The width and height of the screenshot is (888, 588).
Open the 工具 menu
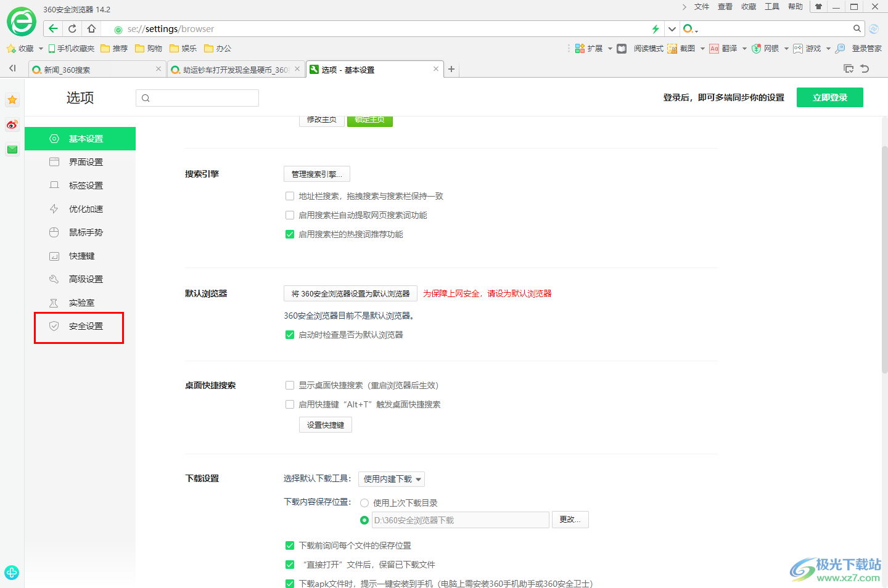[772, 7]
